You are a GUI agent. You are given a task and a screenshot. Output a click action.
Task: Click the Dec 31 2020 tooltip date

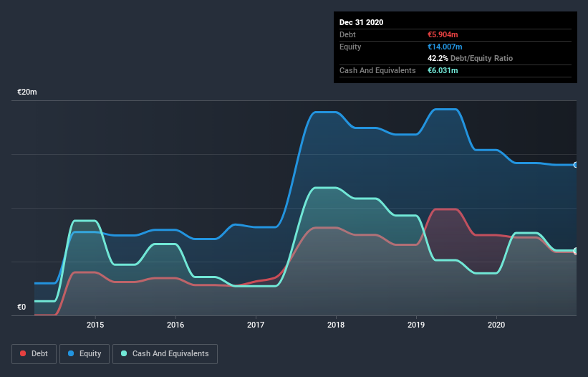[x=361, y=22]
